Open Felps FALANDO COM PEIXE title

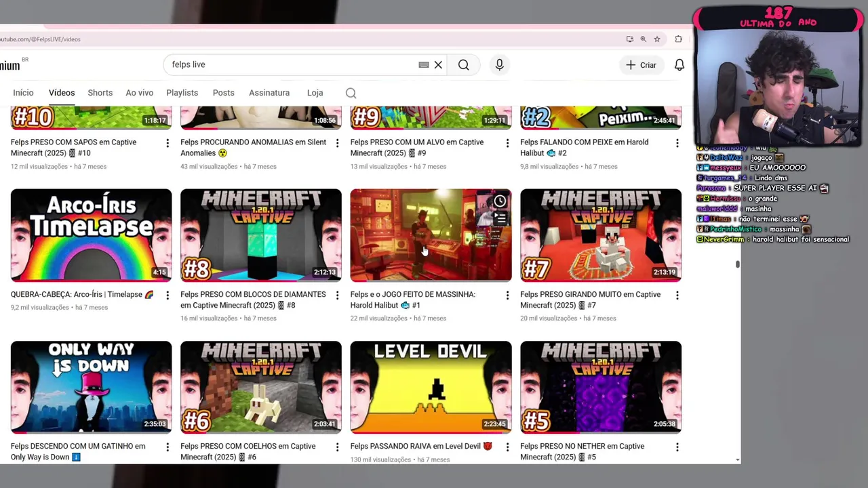click(584, 148)
